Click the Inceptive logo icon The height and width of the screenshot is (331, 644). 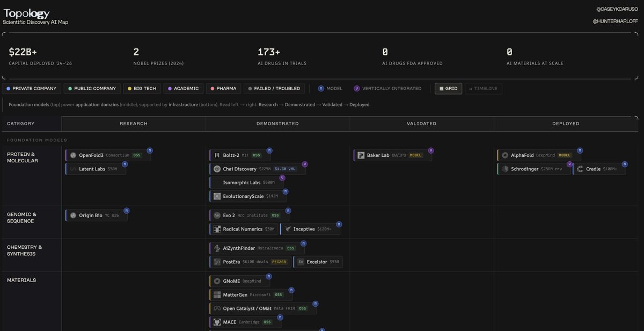288,229
